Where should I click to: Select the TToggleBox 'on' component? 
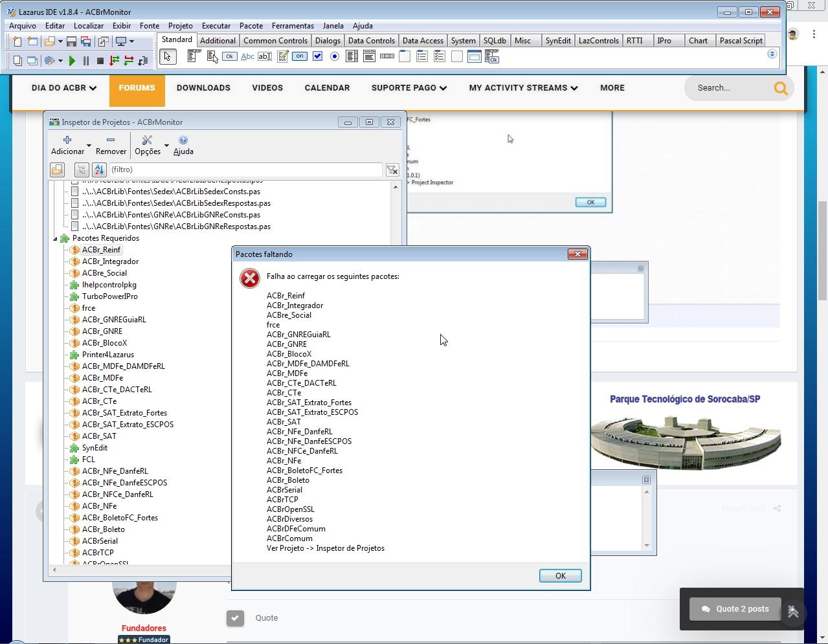point(300,57)
